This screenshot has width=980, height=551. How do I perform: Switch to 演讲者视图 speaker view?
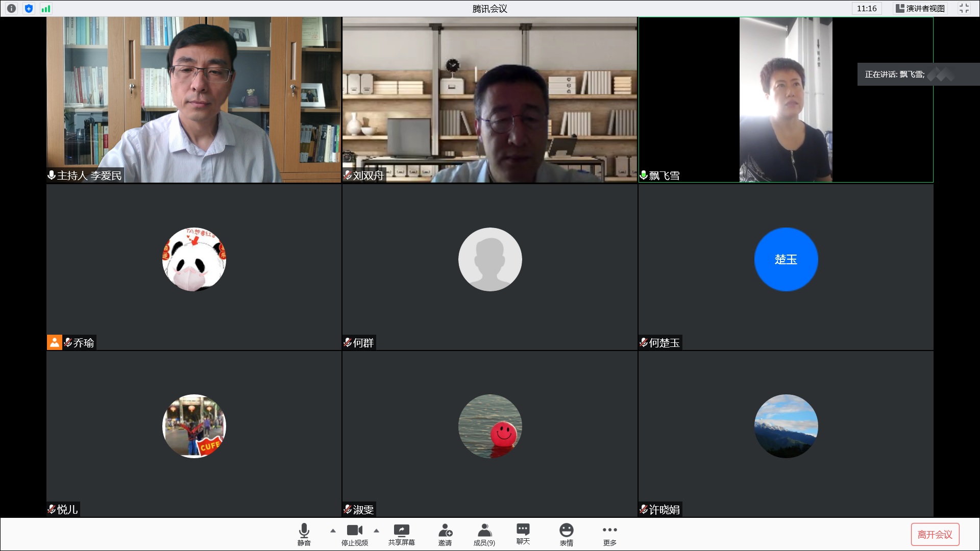pos(920,8)
